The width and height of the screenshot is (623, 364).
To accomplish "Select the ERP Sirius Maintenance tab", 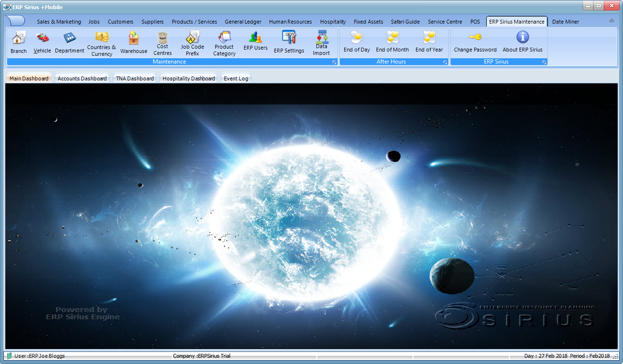I will pyautogui.click(x=517, y=22).
